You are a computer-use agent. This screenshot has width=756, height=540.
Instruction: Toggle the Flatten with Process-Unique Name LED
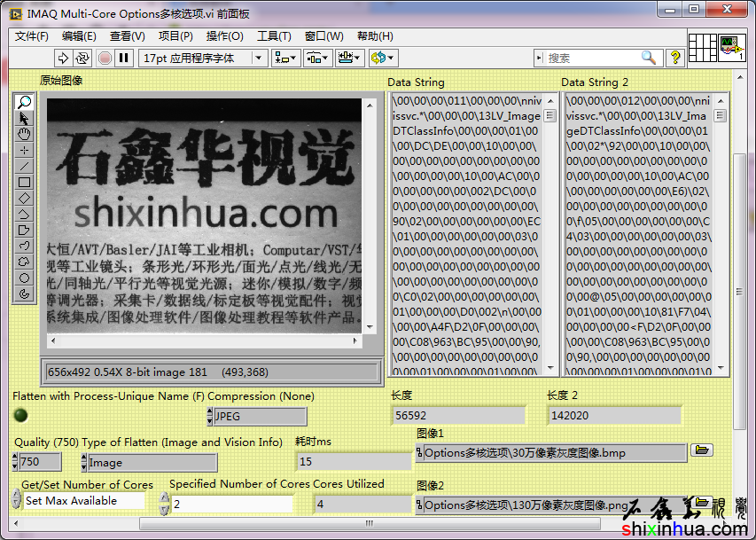pyautogui.click(x=21, y=415)
